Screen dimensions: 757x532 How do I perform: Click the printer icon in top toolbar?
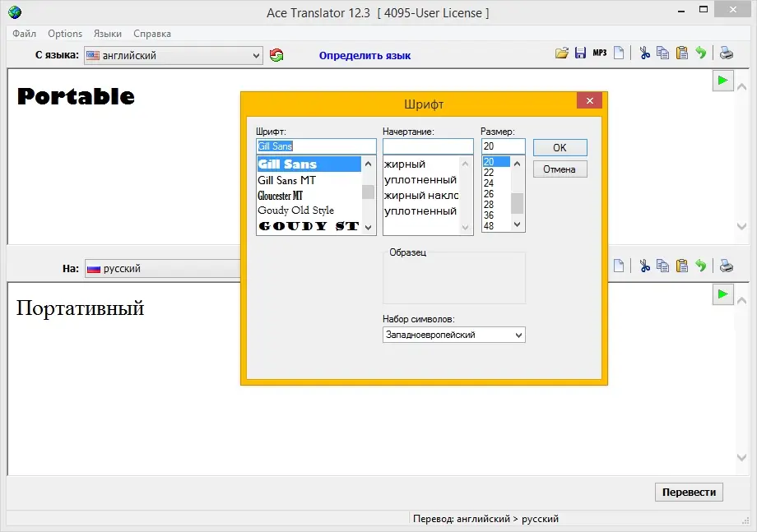pyautogui.click(x=726, y=53)
